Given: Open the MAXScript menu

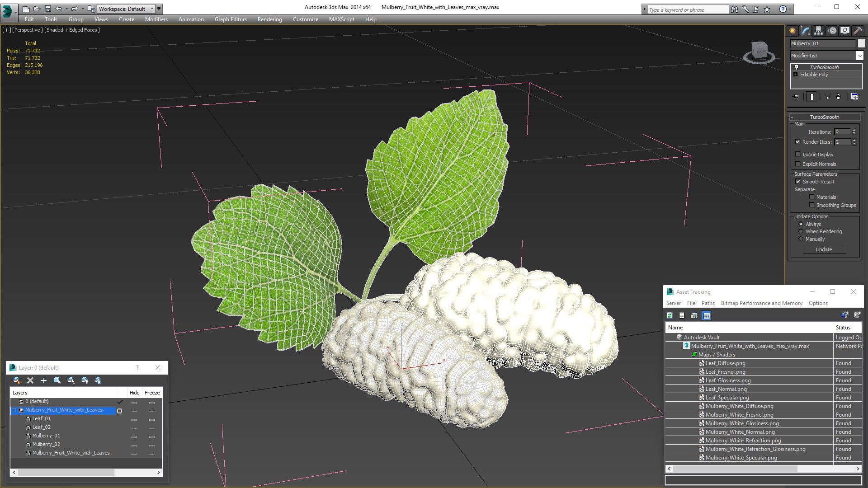Looking at the screenshot, I should point(342,19).
